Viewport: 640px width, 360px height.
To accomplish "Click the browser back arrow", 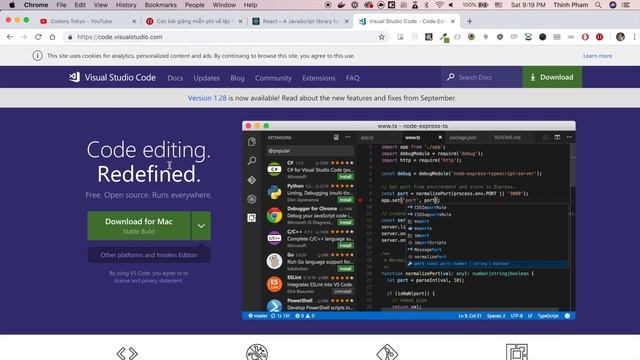I will (x=10, y=37).
